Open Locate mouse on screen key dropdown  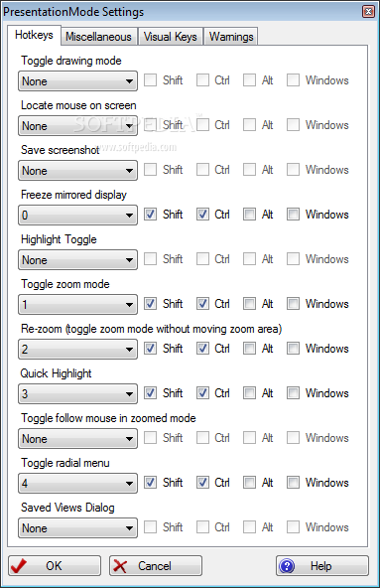point(78,125)
